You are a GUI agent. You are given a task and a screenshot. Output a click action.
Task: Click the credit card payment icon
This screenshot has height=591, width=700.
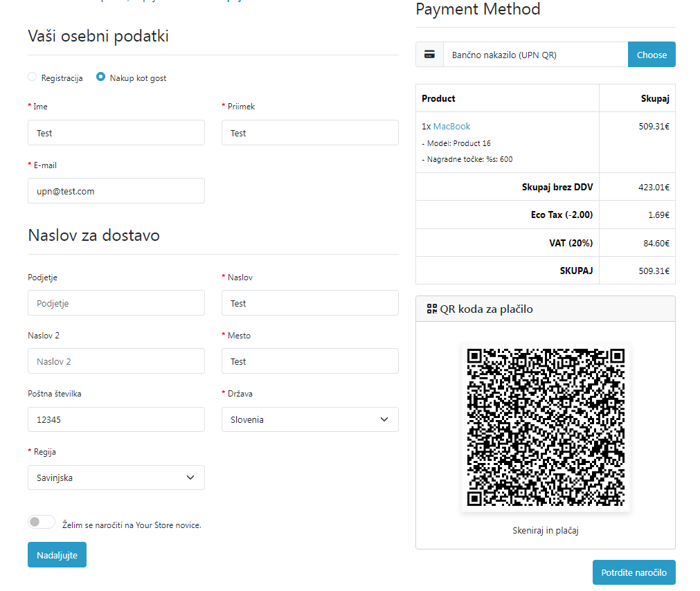coord(429,55)
